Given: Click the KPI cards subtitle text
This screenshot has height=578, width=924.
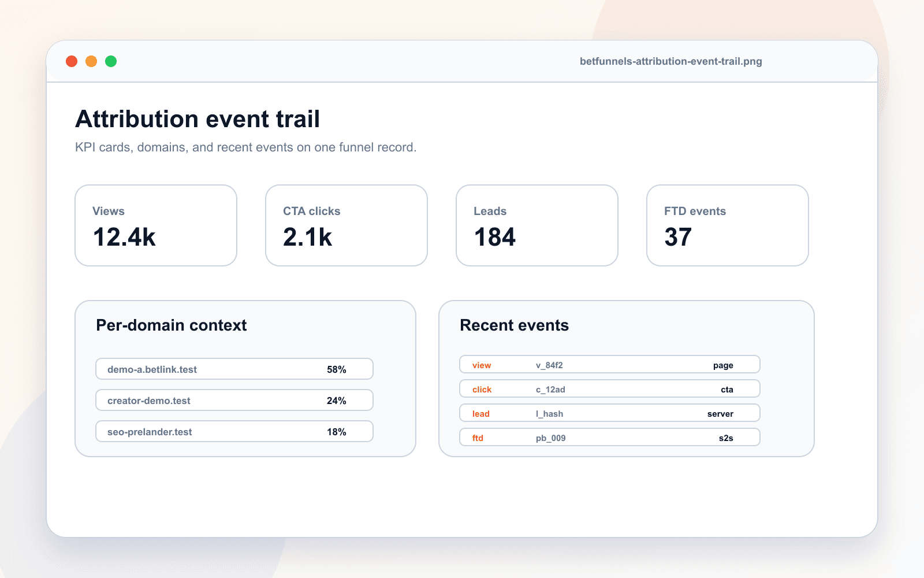Looking at the screenshot, I should (245, 147).
